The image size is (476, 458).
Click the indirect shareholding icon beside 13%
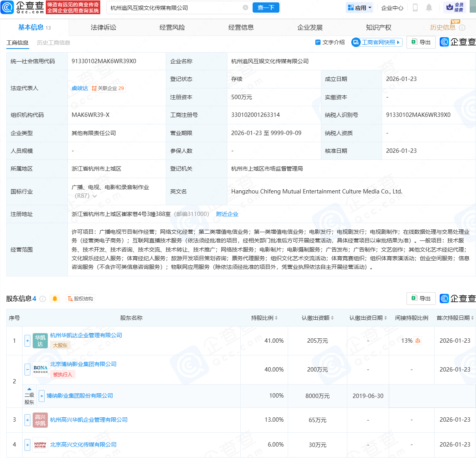coord(418,341)
